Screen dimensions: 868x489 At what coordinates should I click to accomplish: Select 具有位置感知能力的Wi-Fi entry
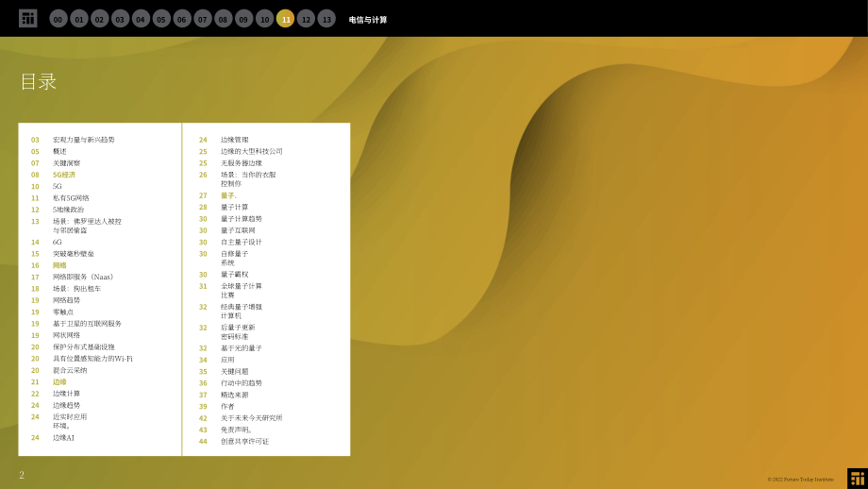[92, 359]
